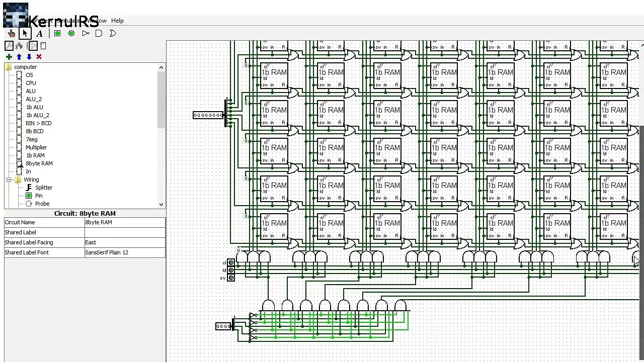
Task: Switch to subcircuit appearance editing view
Action: (x=43, y=46)
